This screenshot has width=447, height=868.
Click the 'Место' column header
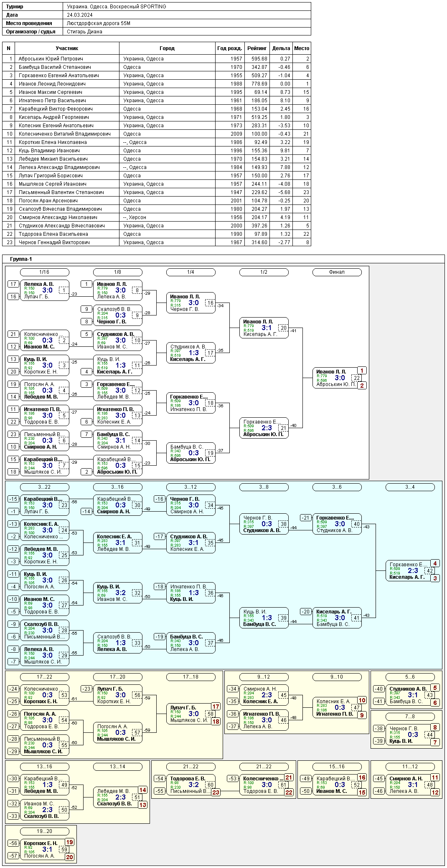(302, 48)
